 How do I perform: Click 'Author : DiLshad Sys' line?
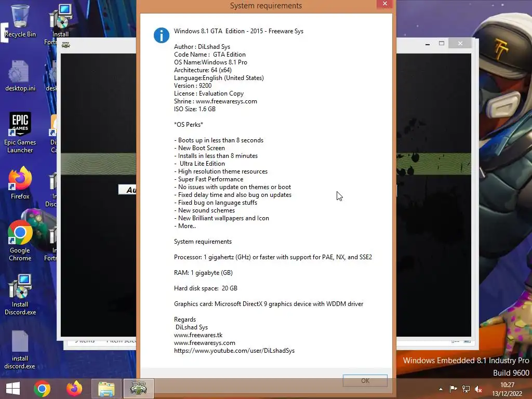click(x=202, y=46)
